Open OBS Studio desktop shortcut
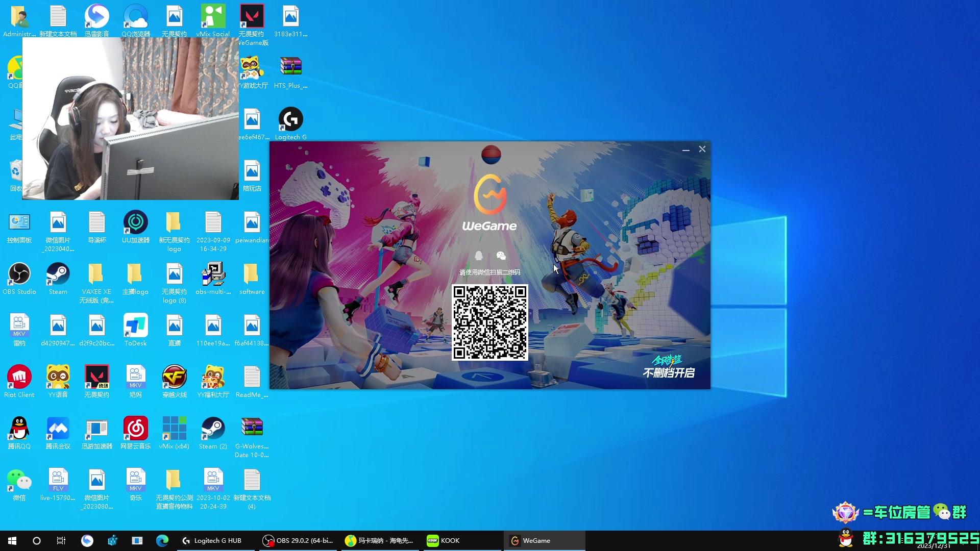Viewport: 980px width, 551px height. (x=19, y=279)
